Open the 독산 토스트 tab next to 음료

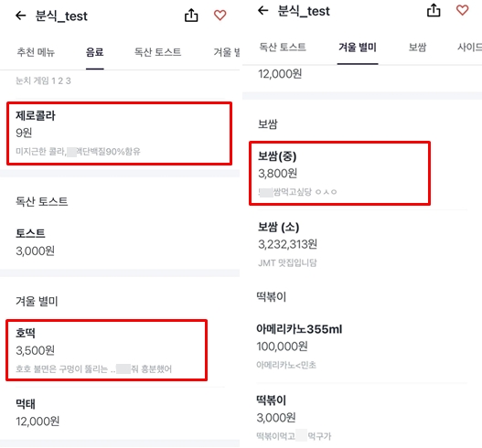pyautogui.click(x=157, y=52)
